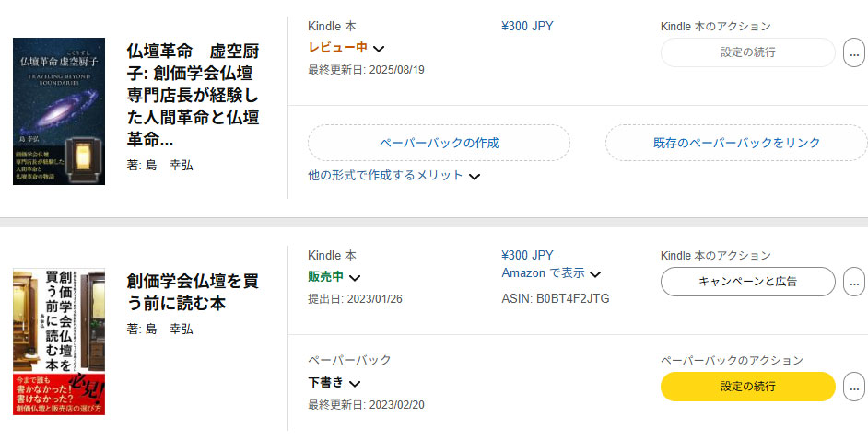
Task: Click 既存のペーパーバックをリンク button
Action: (736, 143)
